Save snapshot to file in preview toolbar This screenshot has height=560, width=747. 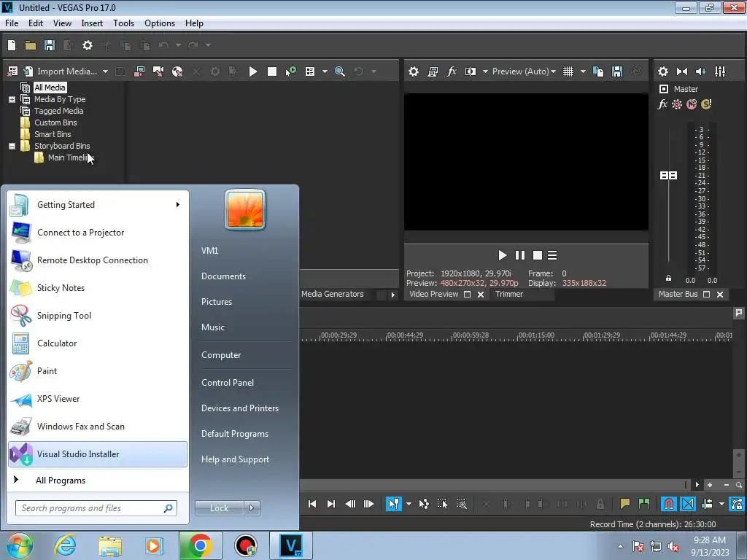pos(617,71)
